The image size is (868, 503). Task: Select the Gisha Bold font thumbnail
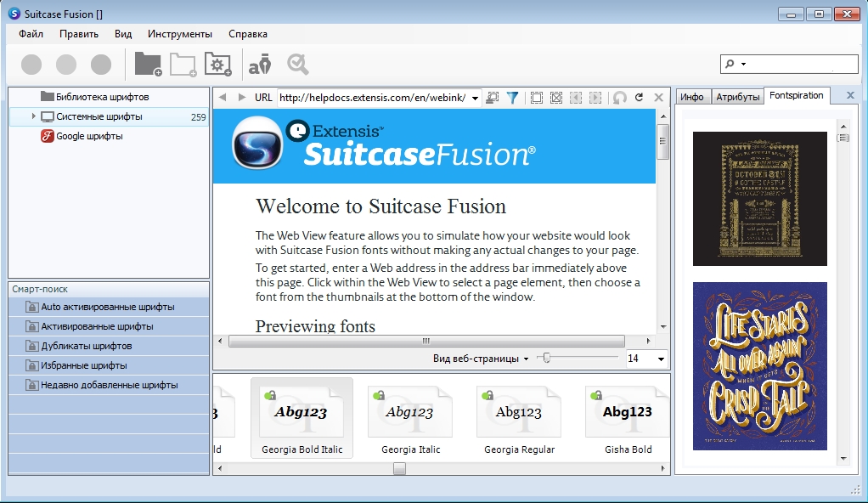pos(628,418)
